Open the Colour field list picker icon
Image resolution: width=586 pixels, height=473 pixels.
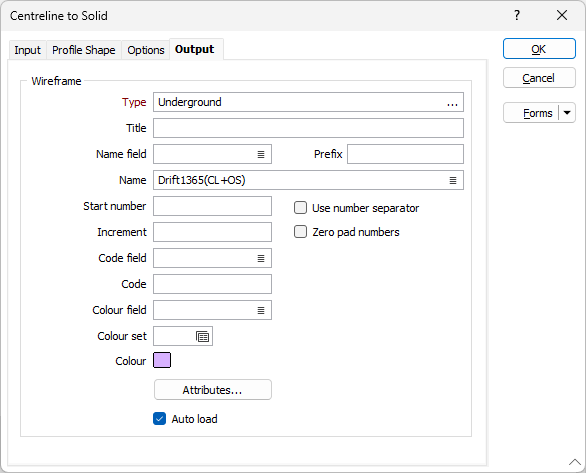261,310
